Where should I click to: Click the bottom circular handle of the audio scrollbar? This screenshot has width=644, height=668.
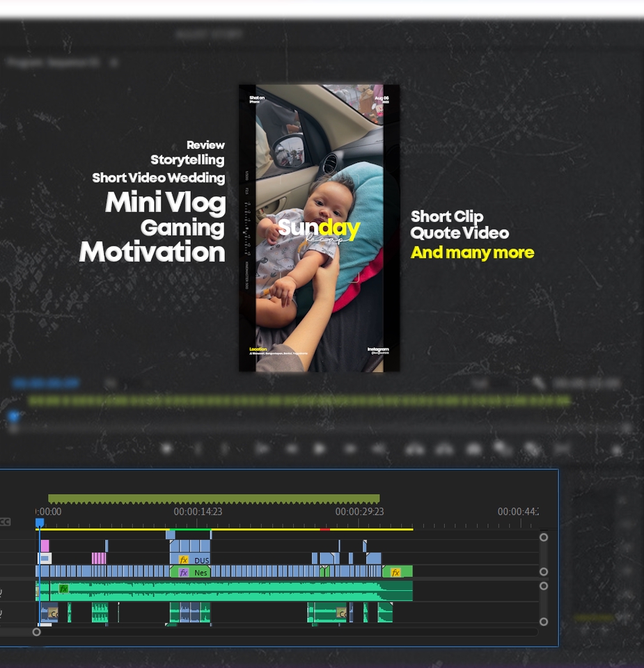[544, 621]
